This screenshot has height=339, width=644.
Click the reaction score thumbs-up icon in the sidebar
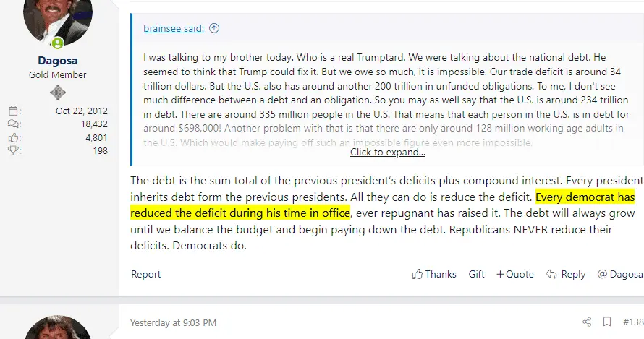coord(14,137)
